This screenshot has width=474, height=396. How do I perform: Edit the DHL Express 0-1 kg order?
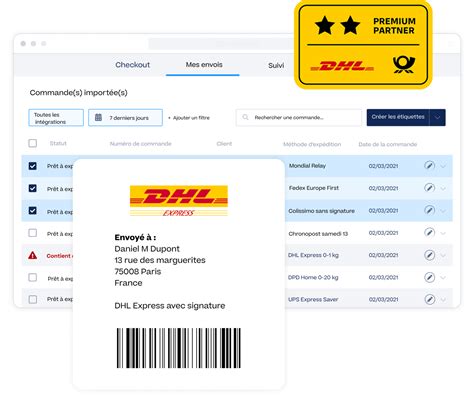click(429, 255)
